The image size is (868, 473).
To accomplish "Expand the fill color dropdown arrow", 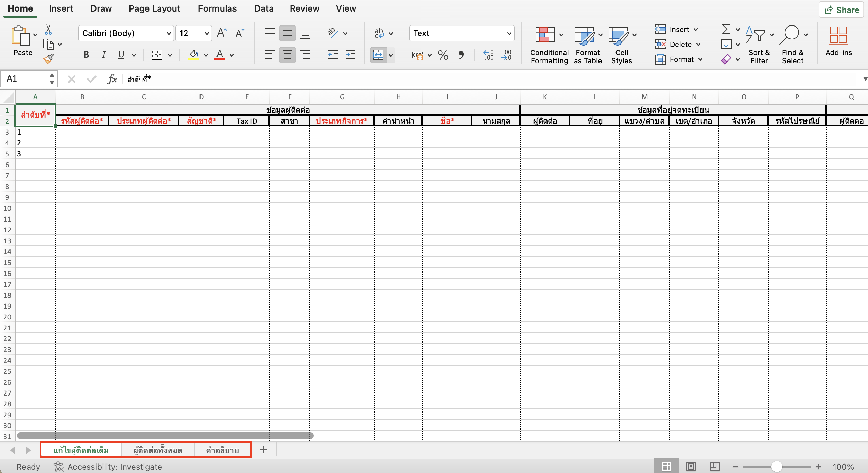I will click(206, 55).
